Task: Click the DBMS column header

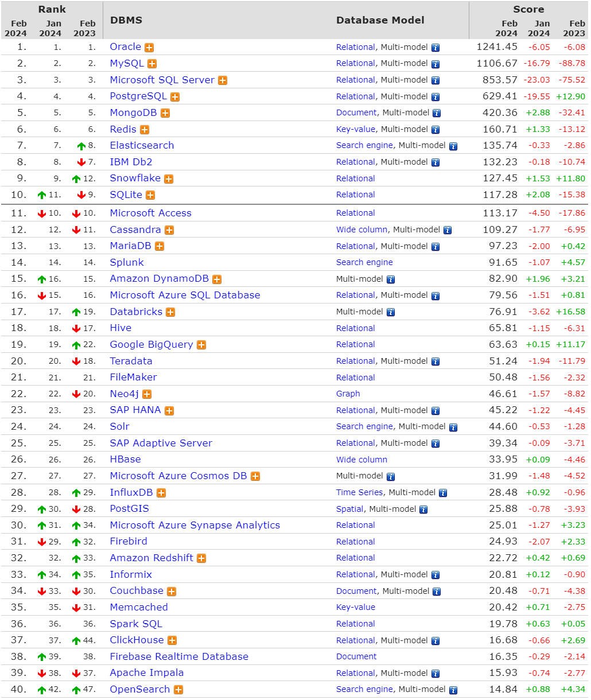Action: [126, 20]
